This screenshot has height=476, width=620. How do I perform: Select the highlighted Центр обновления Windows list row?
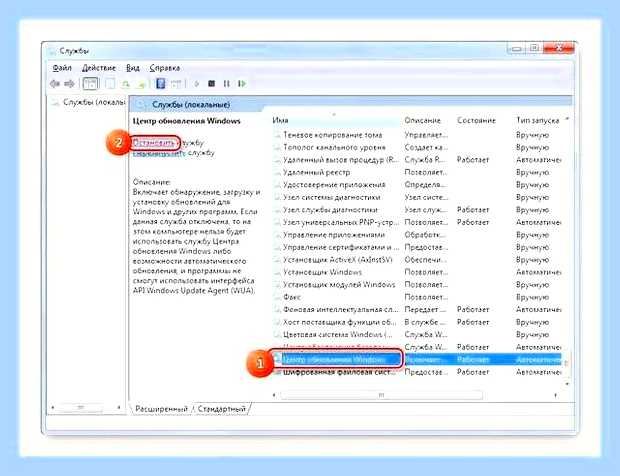click(417, 360)
